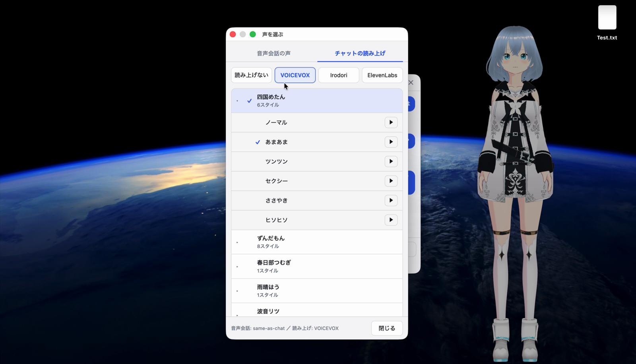Play the ツンツン voice style preview
Image resolution: width=636 pixels, height=364 pixels.
coord(391,161)
